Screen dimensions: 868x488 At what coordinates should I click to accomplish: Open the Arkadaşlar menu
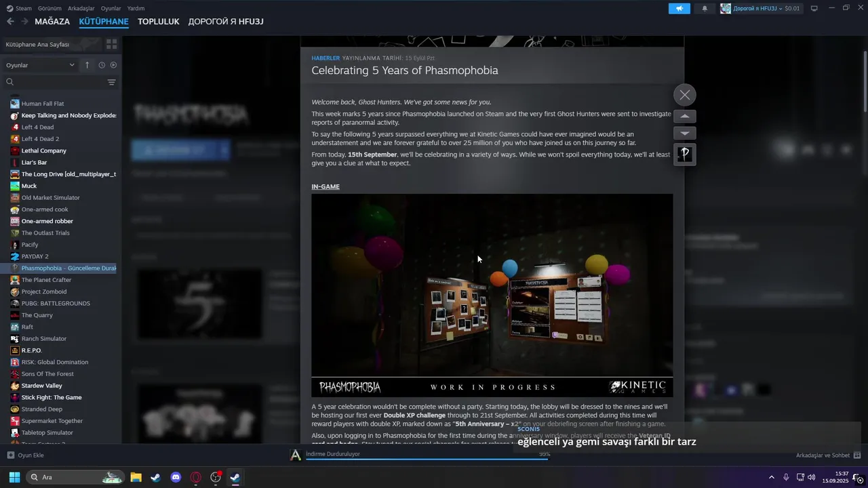tap(81, 8)
